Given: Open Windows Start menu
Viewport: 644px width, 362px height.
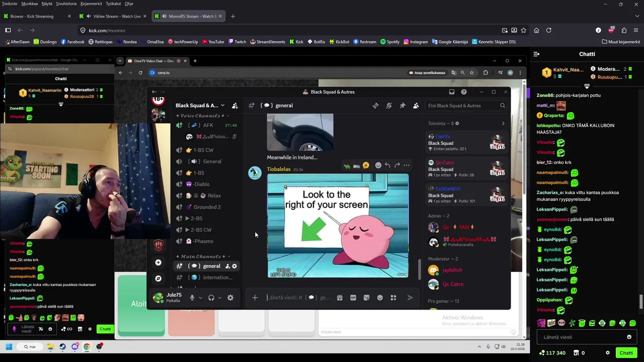Looking at the screenshot, I should [x=9, y=346].
